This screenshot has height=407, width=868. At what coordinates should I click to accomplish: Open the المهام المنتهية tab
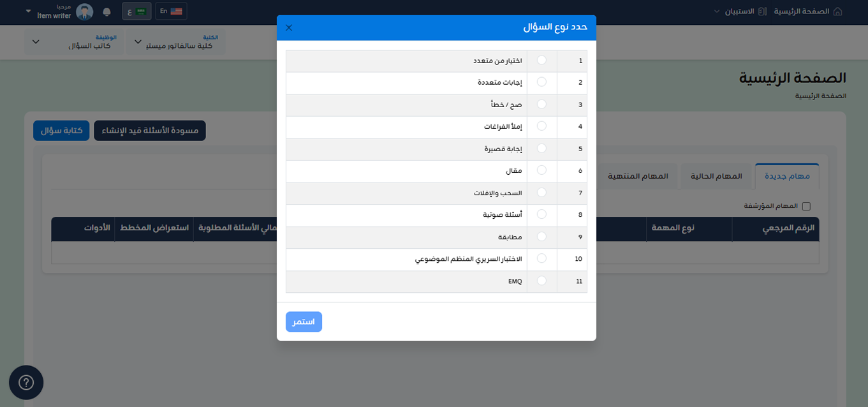pyautogui.click(x=638, y=176)
